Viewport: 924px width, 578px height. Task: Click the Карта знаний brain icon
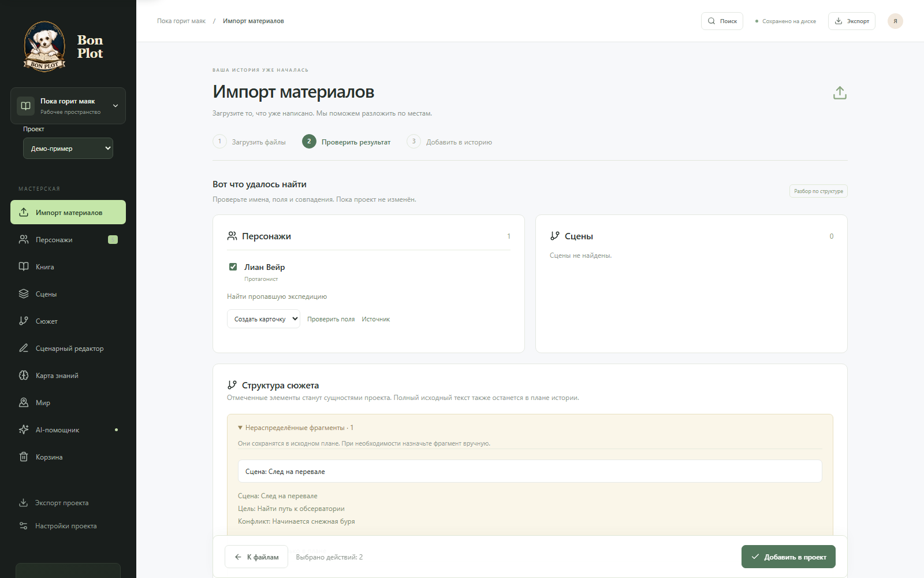pyautogui.click(x=24, y=375)
